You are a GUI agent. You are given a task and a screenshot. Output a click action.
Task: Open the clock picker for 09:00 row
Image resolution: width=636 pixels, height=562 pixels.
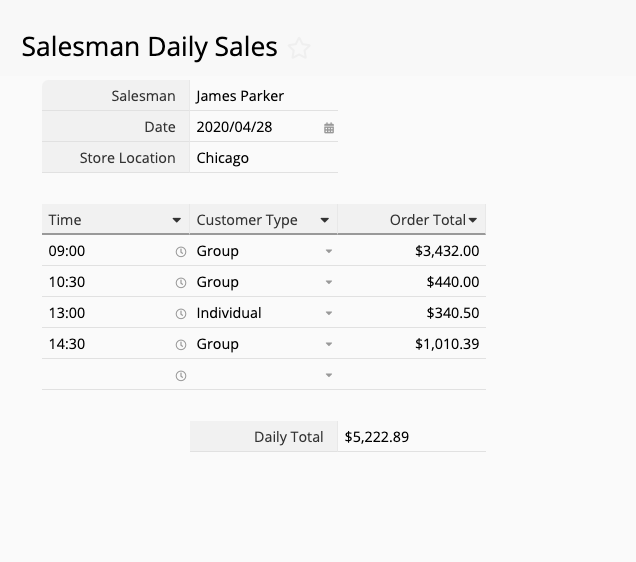(x=181, y=252)
